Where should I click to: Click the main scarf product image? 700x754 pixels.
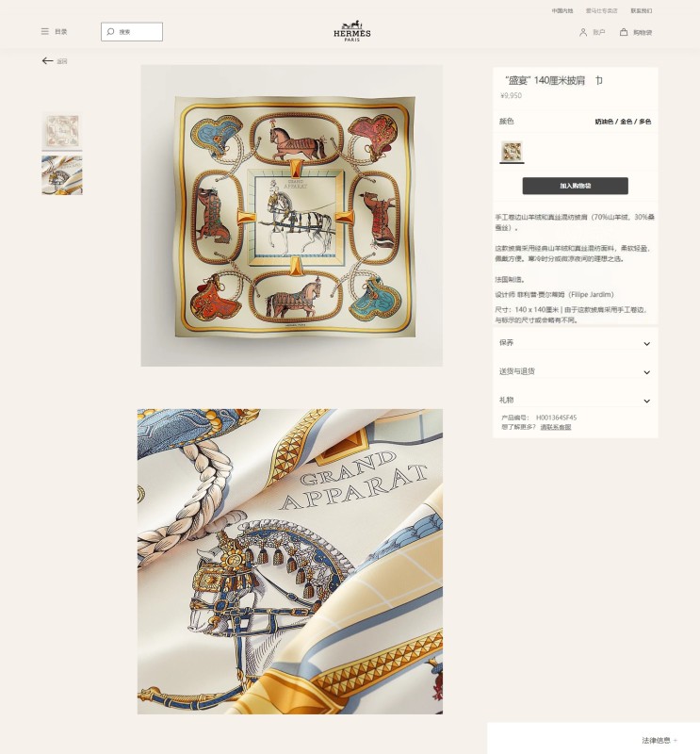pyautogui.click(x=291, y=216)
